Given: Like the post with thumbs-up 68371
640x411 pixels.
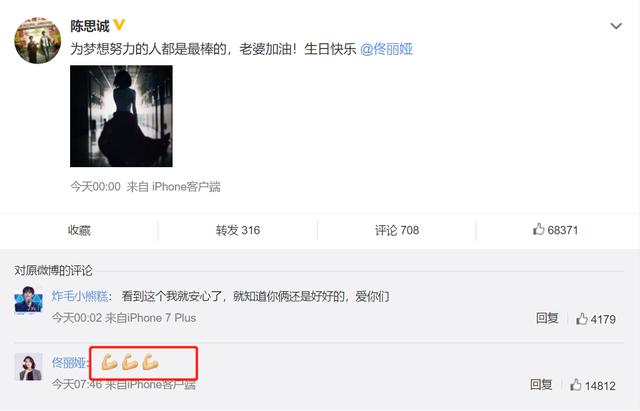Looking at the screenshot, I should pyautogui.click(x=556, y=230).
